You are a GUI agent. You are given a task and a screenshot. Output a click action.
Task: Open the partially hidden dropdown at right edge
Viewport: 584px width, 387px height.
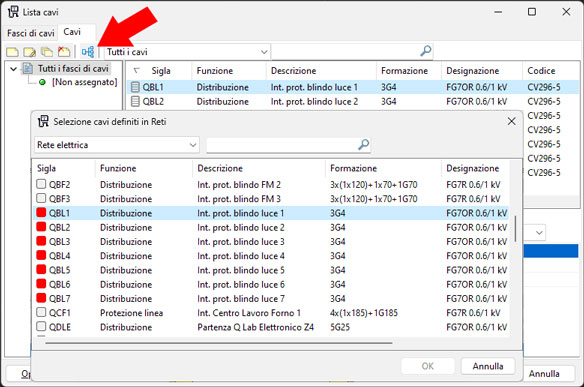click(539, 233)
